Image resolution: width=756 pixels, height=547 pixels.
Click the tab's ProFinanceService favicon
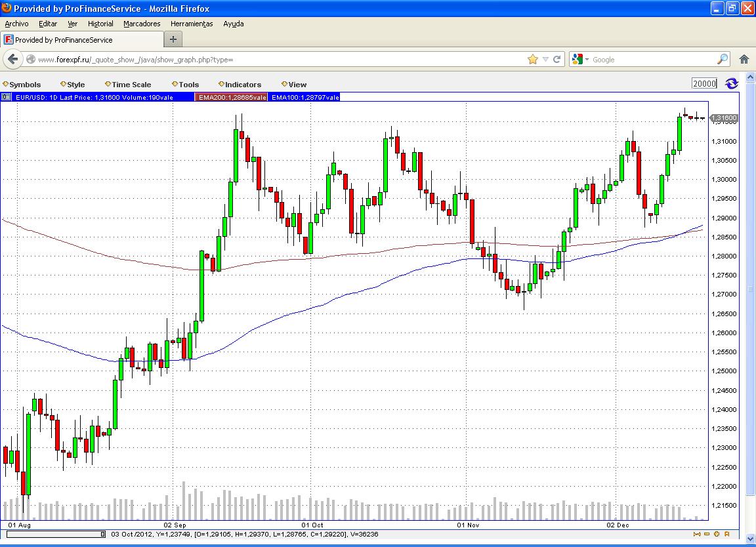click(x=8, y=39)
